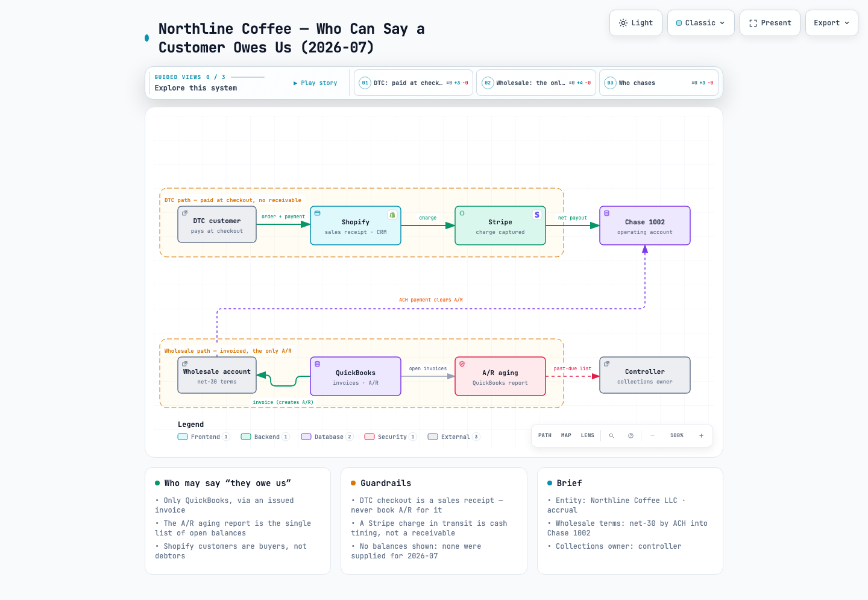This screenshot has width=868, height=600.
Task: Select the Controller collections owner node
Action: click(x=645, y=376)
